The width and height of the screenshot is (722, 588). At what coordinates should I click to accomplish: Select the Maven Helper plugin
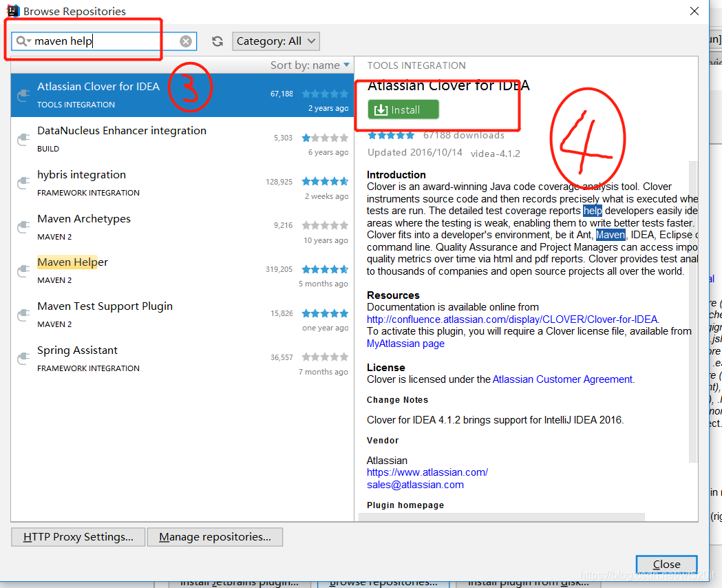tap(182, 271)
